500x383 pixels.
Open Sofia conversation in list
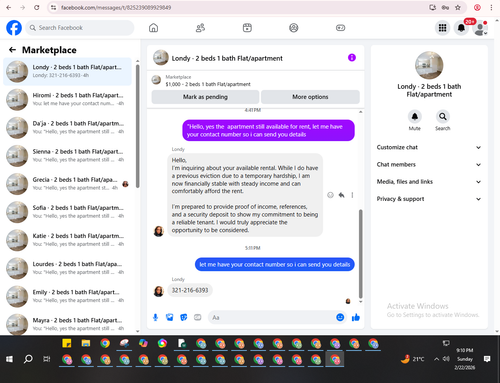pos(68,212)
